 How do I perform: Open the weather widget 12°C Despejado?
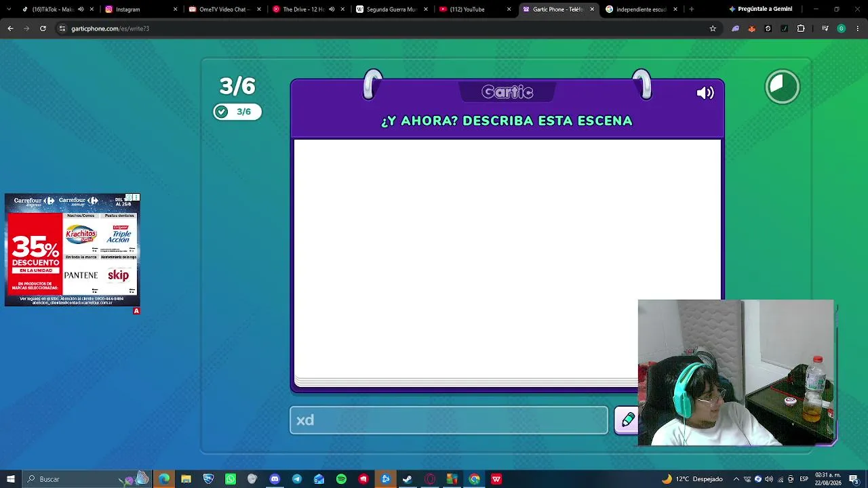pos(692,479)
